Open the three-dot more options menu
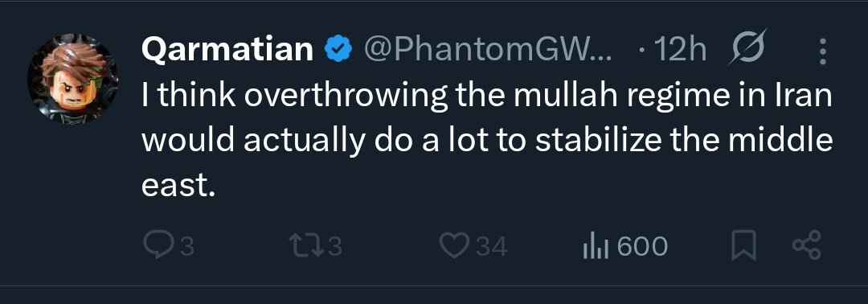Image resolution: width=868 pixels, height=304 pixels. coord(823,51)
